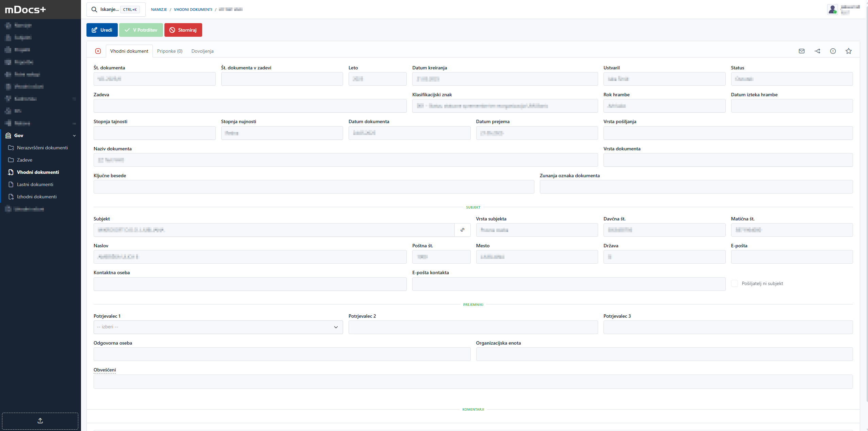Select the Zadeve folder in the sidebar

tap(26, 160)
